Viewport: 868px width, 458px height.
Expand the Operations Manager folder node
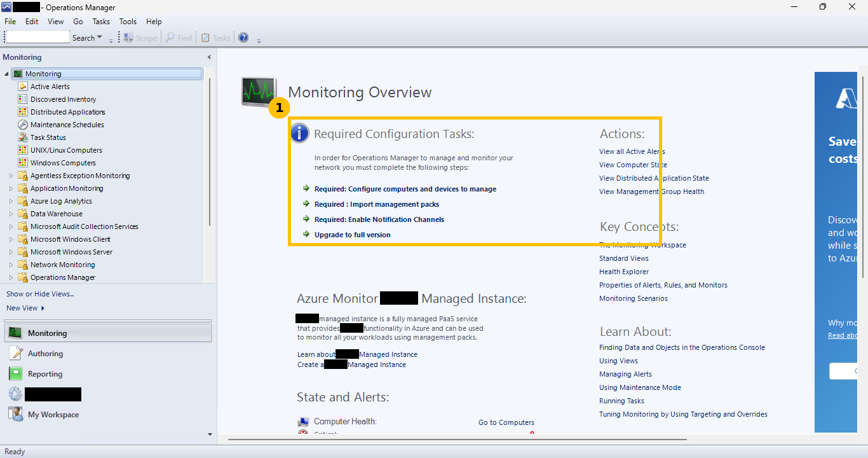point(11,277)
